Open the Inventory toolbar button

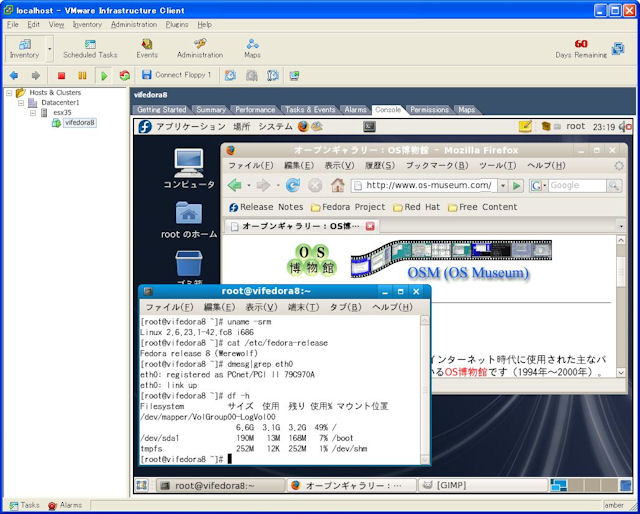point(24,49)
